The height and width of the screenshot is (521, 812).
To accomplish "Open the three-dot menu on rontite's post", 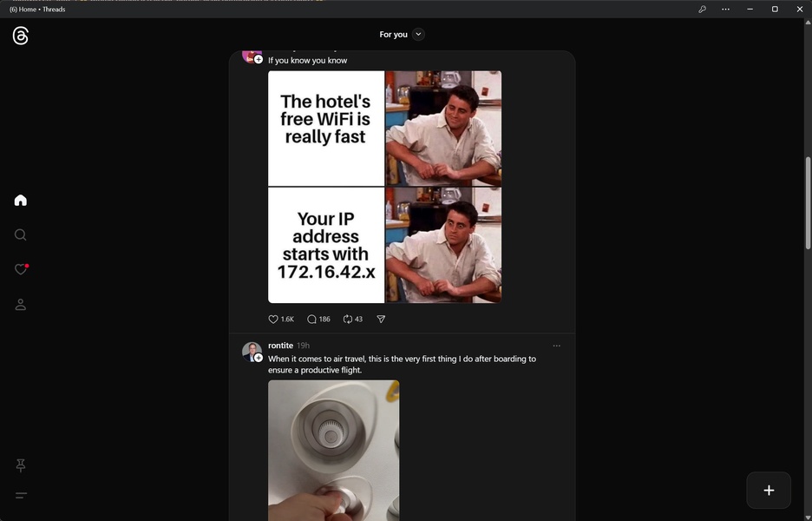I will [557, 346].
